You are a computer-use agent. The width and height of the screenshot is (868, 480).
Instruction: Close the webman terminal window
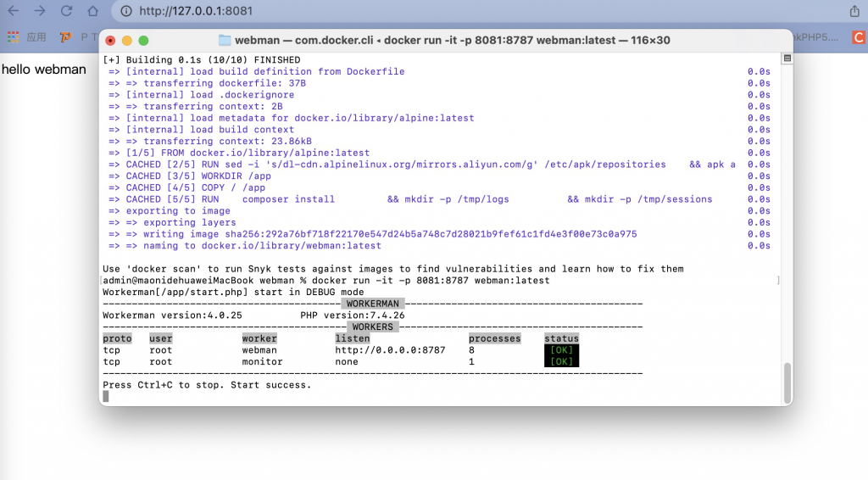pyautogui.click(x=110, y=41)
